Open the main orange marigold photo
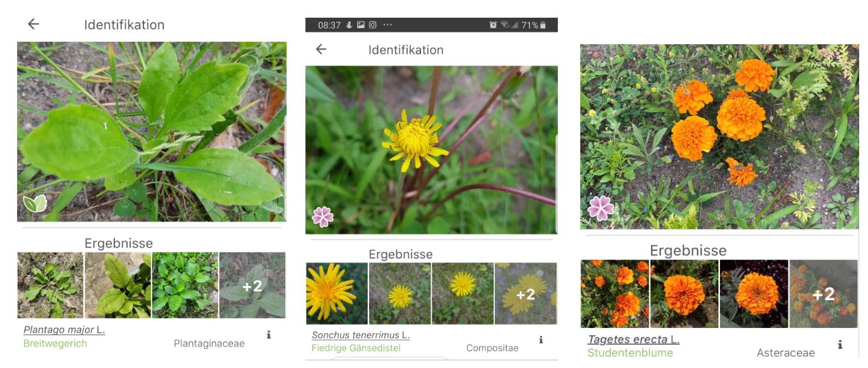Viewport: 868px width, 368px height. coord(719,136)
